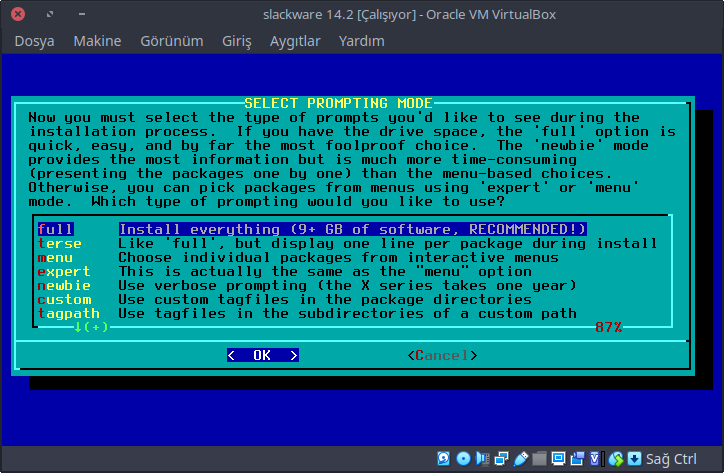
Task: Click the Sağ Ctrl host key label
Action: click(x=671, y=459)
